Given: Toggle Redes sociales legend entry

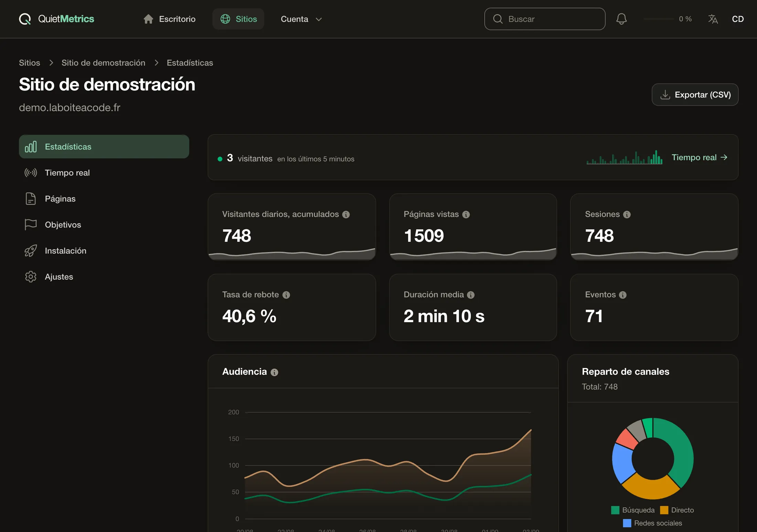Looking at the screenshot, I should 652,523.
